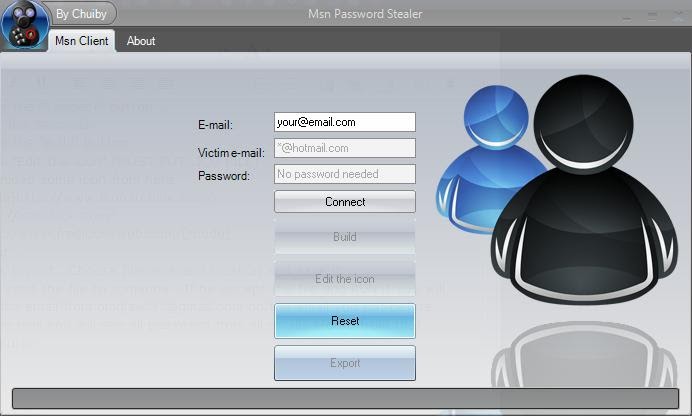Click the black MSN buddy figure
The image size is (692, 416).
(x=583, y=190)
